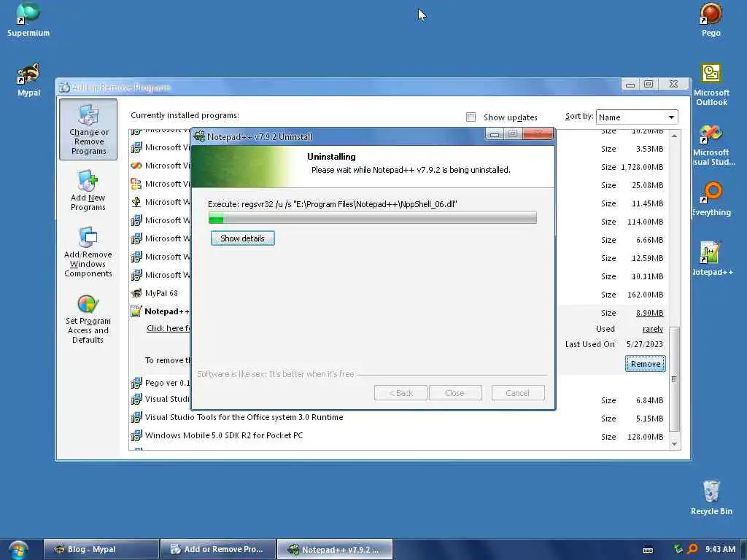747x560 pixels.
Task: Click the Windows Start orb
Action: coord(18,550)
